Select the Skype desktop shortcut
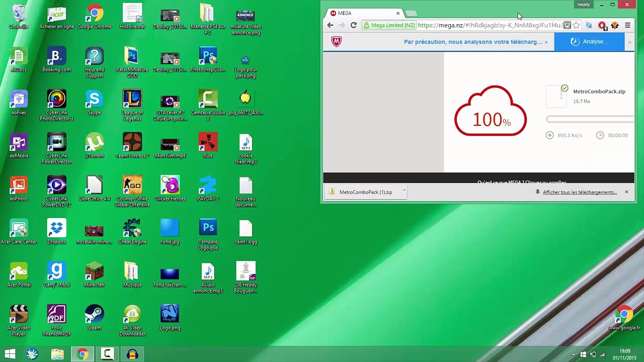644x362 pixels. tap(94, 103)
